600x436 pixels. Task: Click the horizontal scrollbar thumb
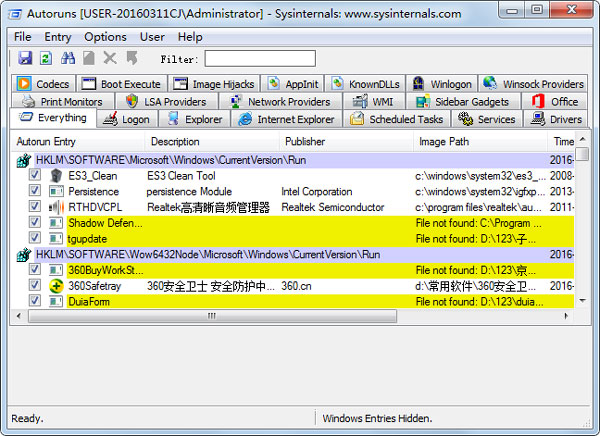click(210, 315)
